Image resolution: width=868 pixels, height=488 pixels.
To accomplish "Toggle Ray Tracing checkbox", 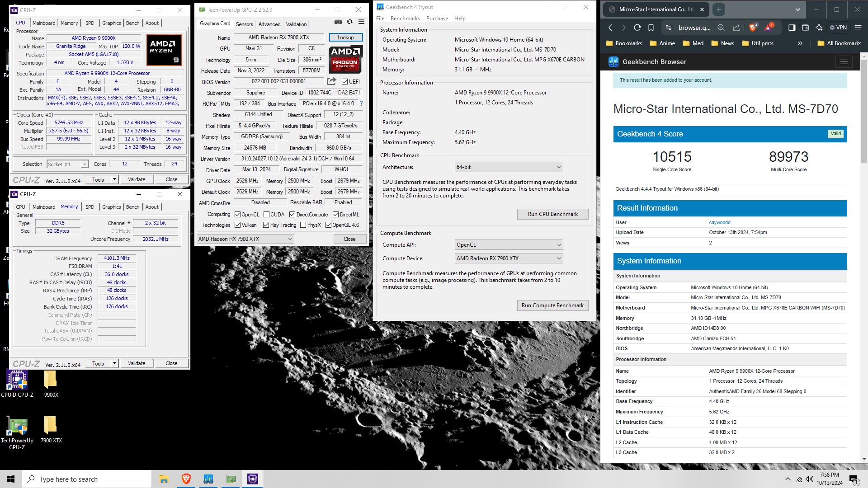I will coord(266,225).
